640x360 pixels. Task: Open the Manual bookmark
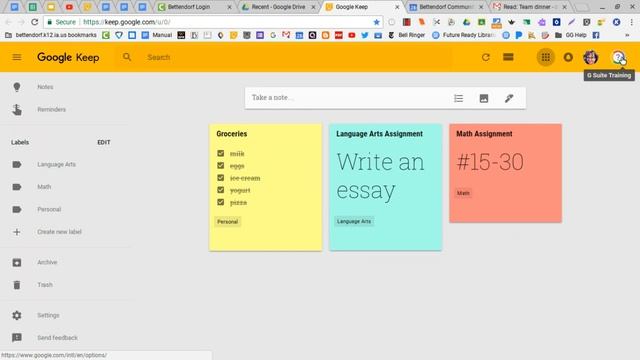click(157, 35)
